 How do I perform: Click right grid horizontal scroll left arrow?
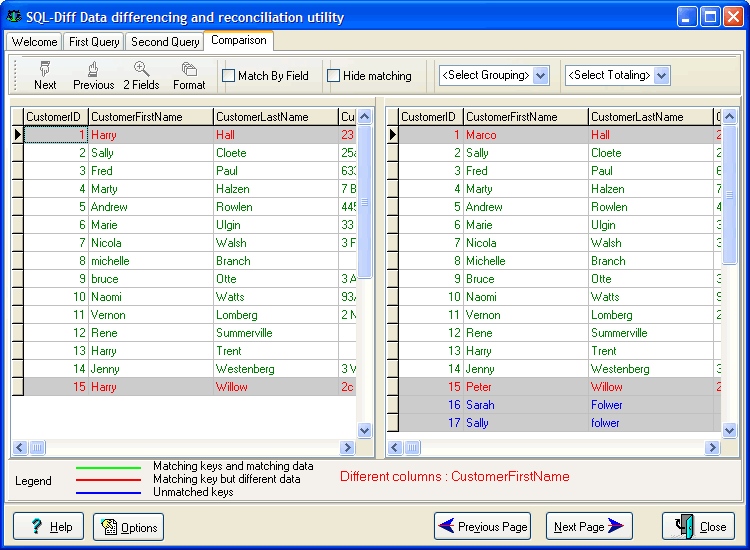coord(395,448)
